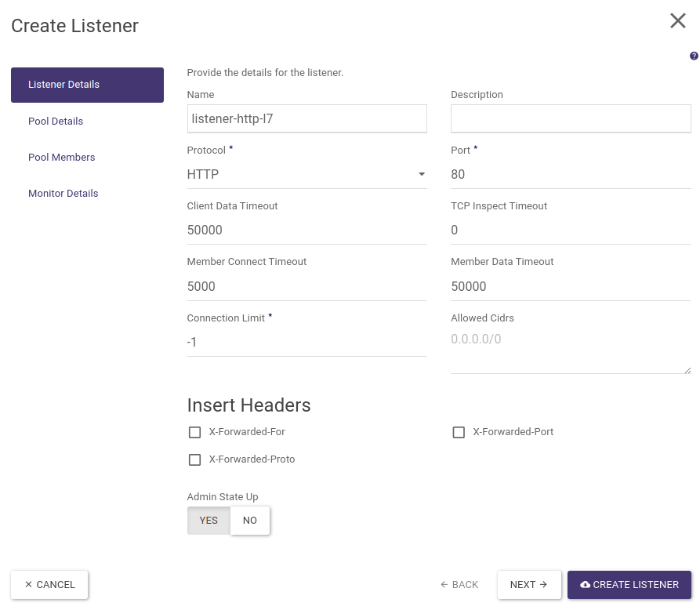Select YES for Admin State Up
This screenshot has width=700, height=610.
(209, 521)
